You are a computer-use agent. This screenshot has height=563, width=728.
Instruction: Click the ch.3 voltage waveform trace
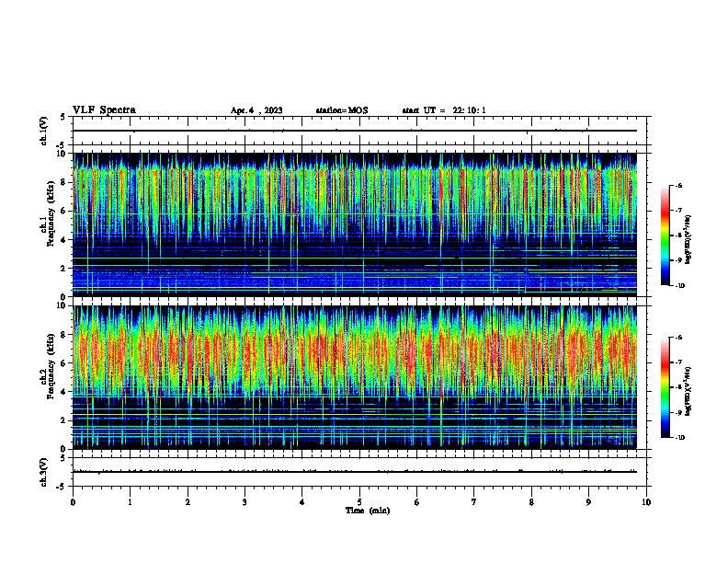pyautogui.click(x=355, y=472)
